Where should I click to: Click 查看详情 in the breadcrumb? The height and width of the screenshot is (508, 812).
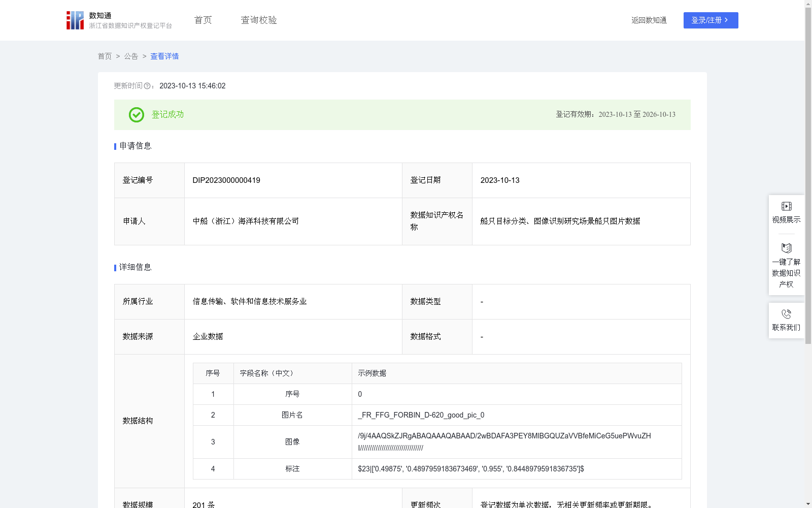164,56
